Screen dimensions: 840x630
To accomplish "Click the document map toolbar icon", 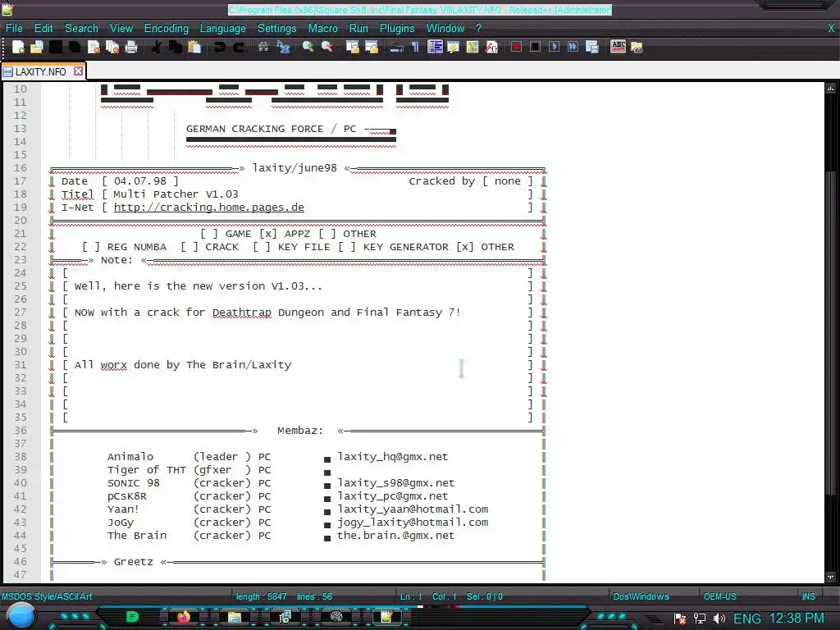I will point(472,47).
